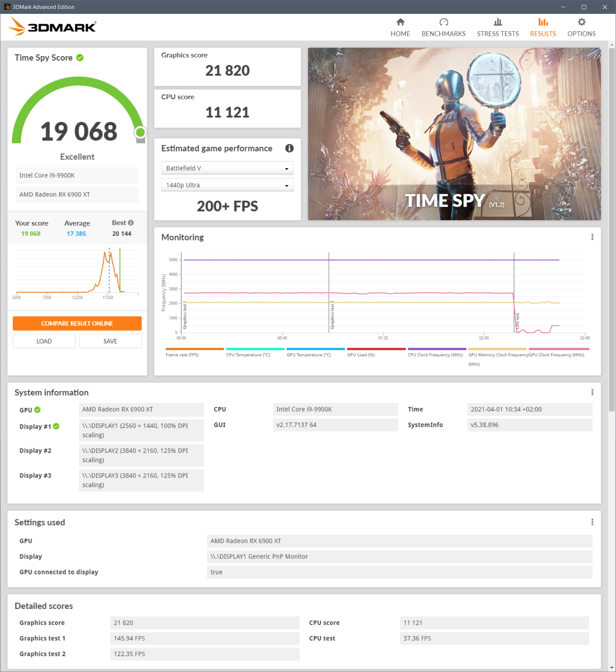This screenshot has width=616, height=672.
Task: Open the Home tab icon
Action: coord(400,22)
